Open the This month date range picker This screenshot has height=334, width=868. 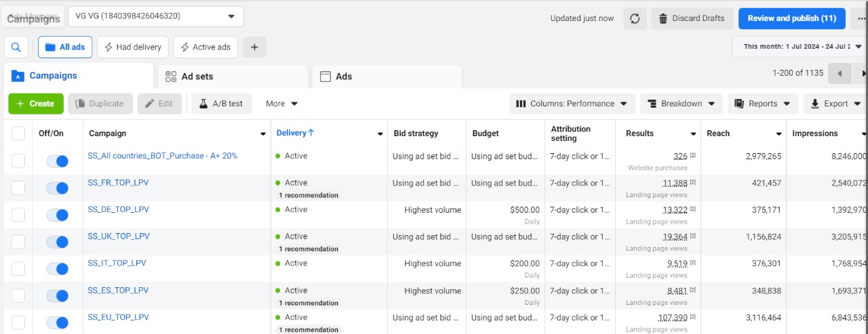[x=799, y=47]
